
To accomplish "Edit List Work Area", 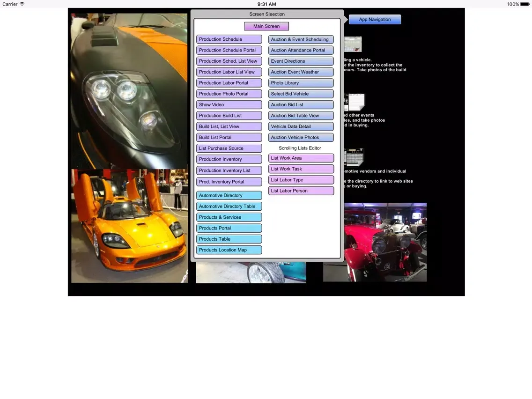I will [x=301, y=158].
